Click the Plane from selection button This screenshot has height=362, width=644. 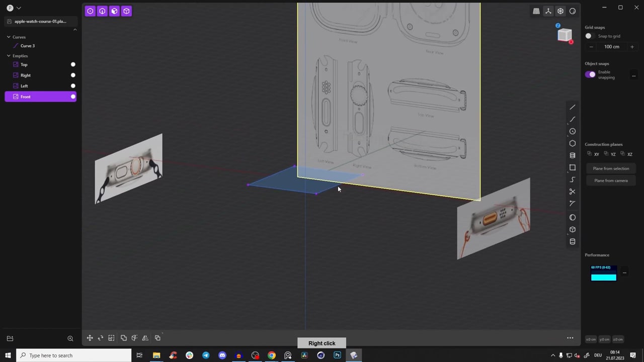(611, 168)
